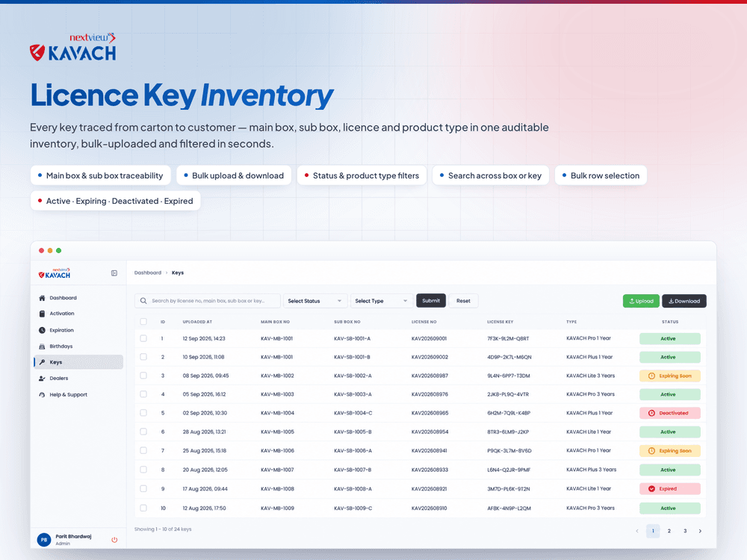Check the row for KAV-SB-1001-B
747x560 pixels.
tap(143, 357)
